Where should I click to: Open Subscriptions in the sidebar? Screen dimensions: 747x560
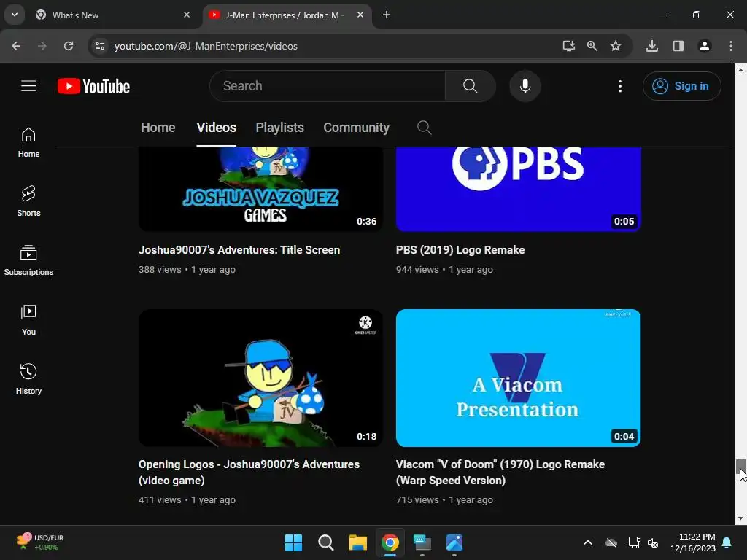28,260
